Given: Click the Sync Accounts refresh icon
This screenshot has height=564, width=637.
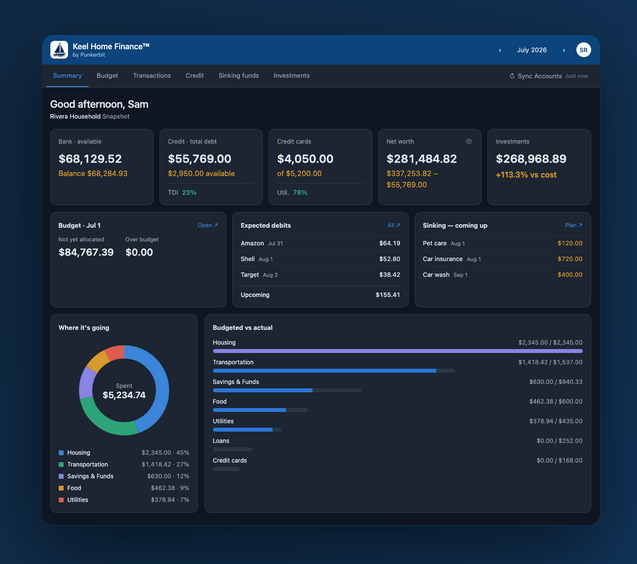Looking at the screenshot, I should pyautogui.click(x=512, y=76).
